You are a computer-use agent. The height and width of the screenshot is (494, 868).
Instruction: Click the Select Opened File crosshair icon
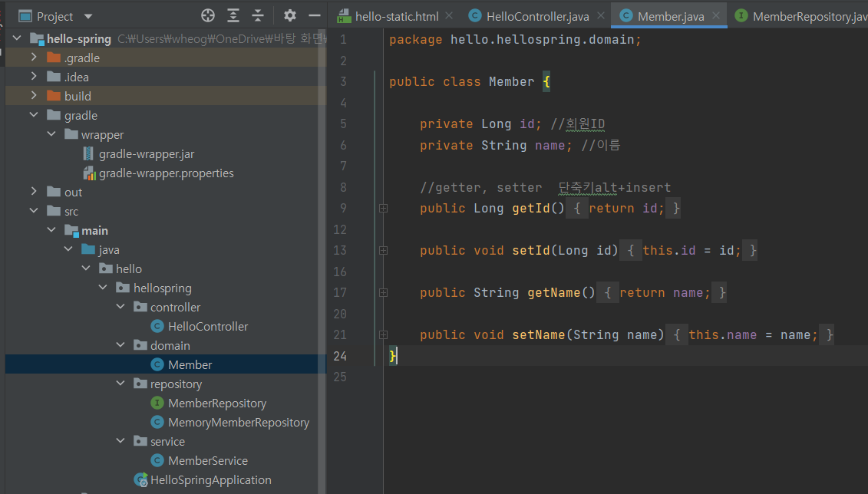pyautogui.click(x=207, y=15)
